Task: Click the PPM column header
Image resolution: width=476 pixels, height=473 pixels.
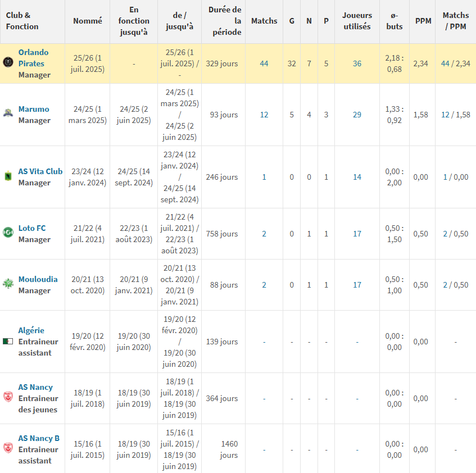Action: click(x=423, y=21)
